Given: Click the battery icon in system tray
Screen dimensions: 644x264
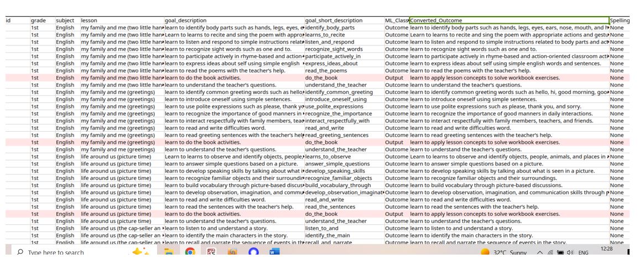Looking at the screenshot, I should 560,252.
